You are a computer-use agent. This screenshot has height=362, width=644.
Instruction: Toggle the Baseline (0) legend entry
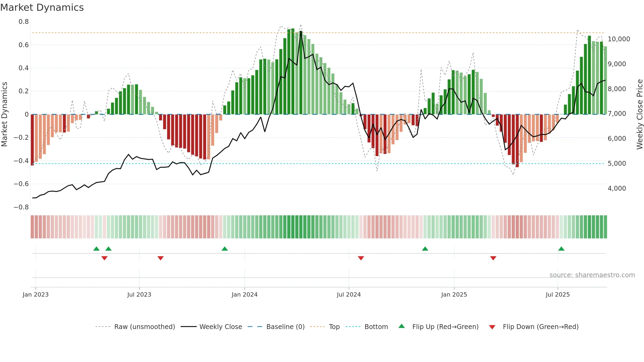click(276, 327)
